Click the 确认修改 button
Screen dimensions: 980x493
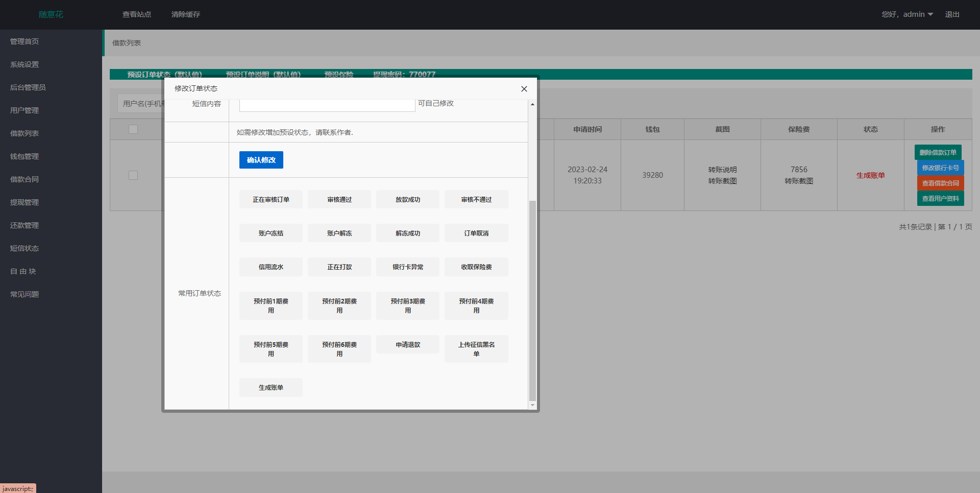[x=261, y=160]
